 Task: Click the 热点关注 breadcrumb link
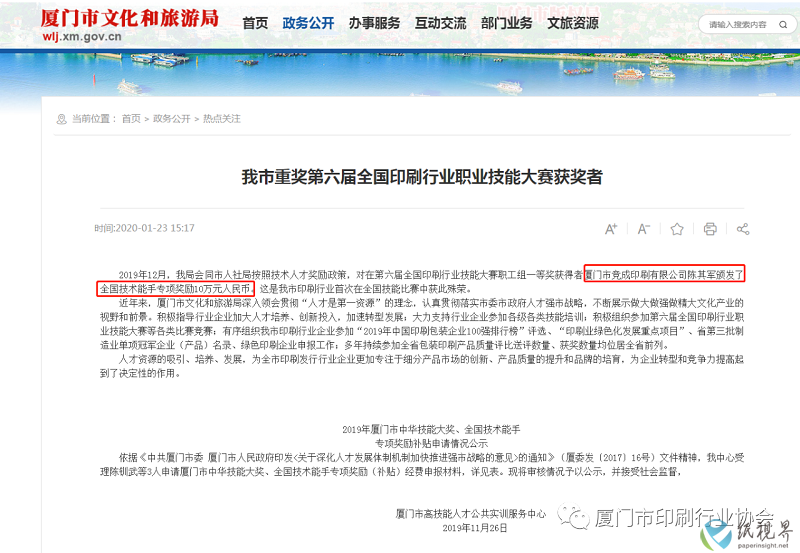(221, 119)
